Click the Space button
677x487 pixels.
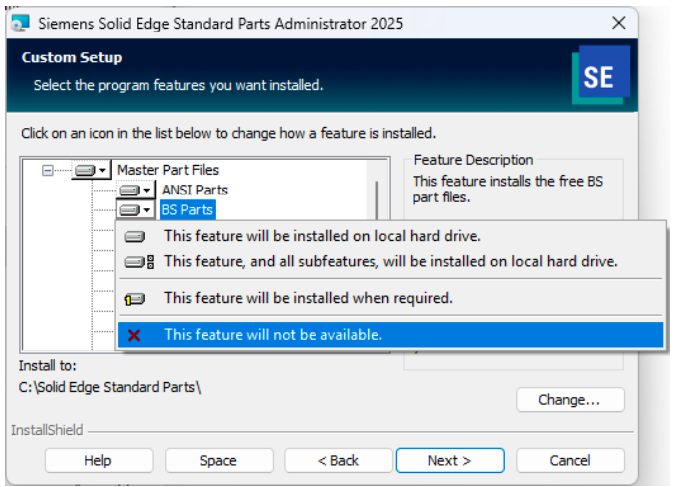[x=219, y=461]
